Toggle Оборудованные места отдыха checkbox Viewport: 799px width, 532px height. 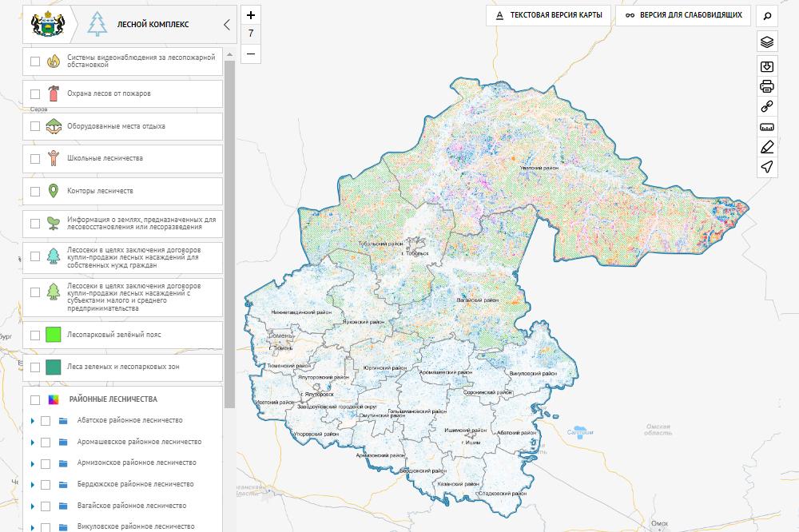click(35, 126)
